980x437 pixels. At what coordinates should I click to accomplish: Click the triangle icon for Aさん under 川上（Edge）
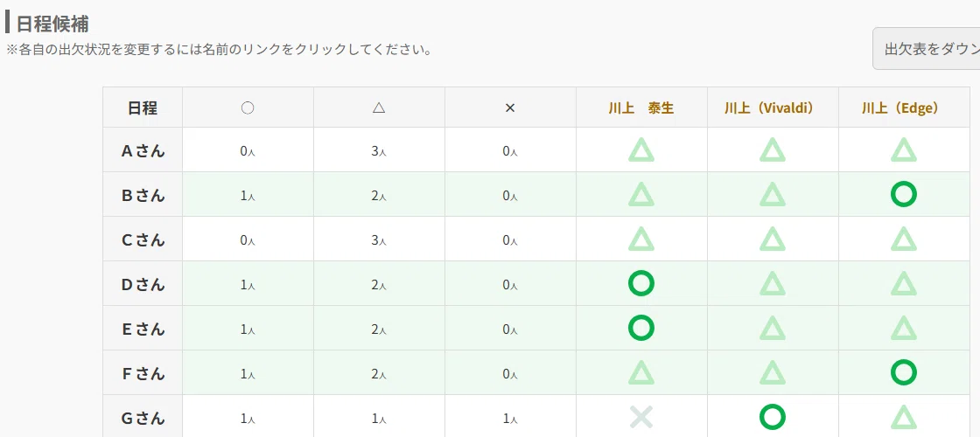(x=903, y=150)
